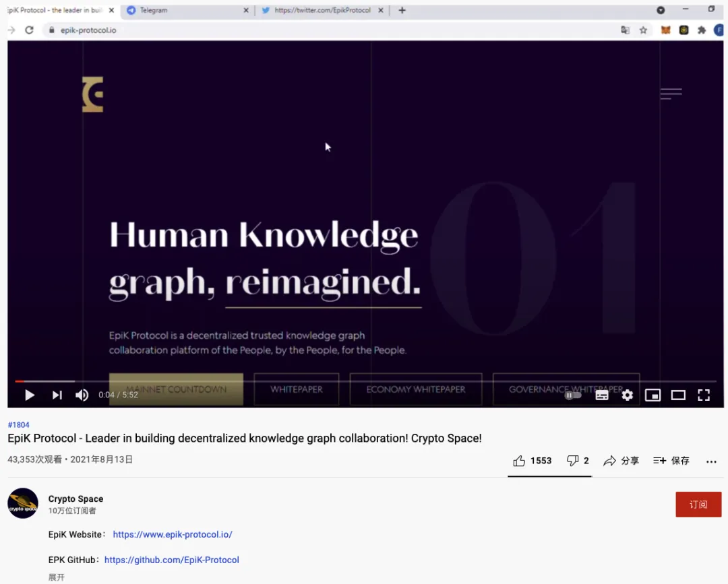728x584 pixels.
Task: Open Crypto Space channel avatar
Action: pyautogui.click(x=23, y=503)
